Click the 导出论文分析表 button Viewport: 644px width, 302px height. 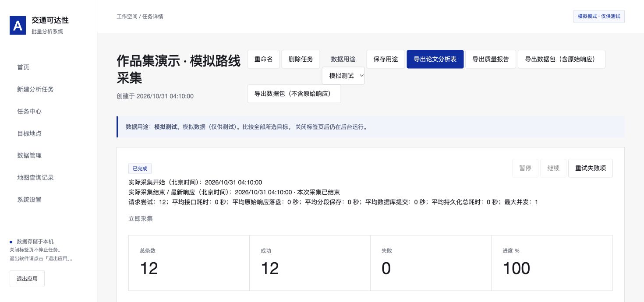pos(435,59)
